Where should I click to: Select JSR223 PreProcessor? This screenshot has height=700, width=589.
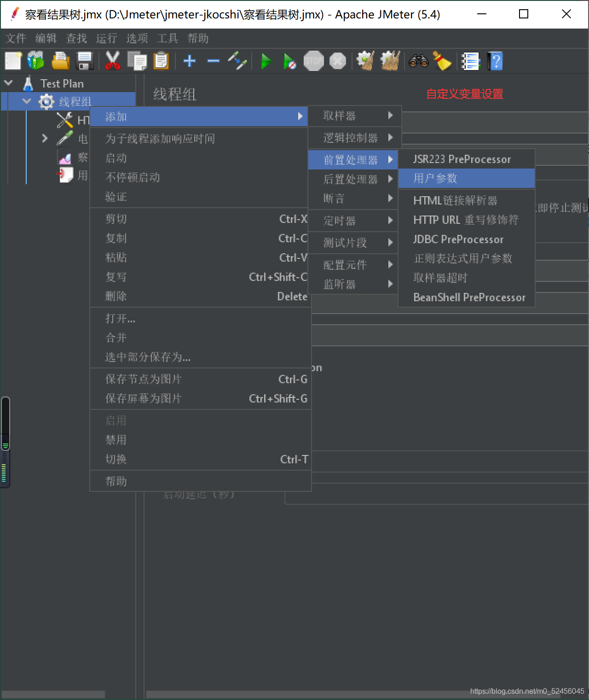tap(467, 159)
